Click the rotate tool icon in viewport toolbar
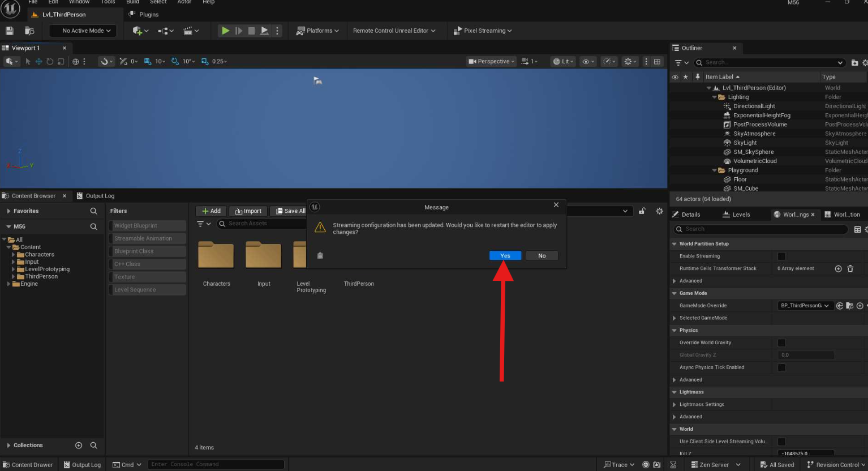Screen dimensions: 868x471 [x=50, y=61]
